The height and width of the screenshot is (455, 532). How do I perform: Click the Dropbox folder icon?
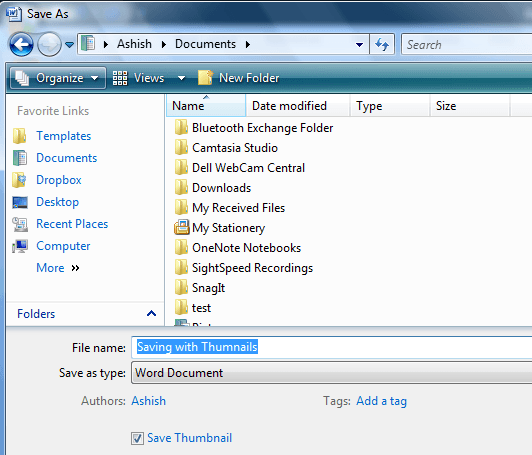(x=20, y=180)
